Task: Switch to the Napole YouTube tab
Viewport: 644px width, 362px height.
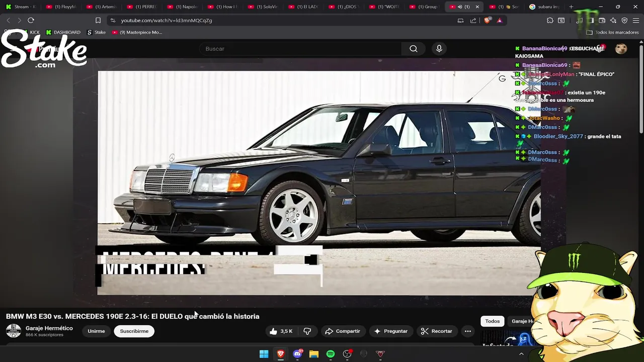Action: pyautogui.click(x=183, y=7)
